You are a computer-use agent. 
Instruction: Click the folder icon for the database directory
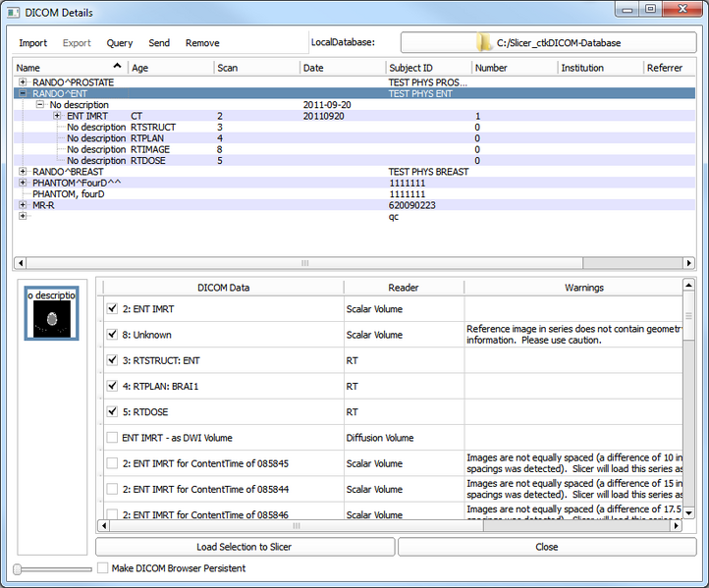484,42
